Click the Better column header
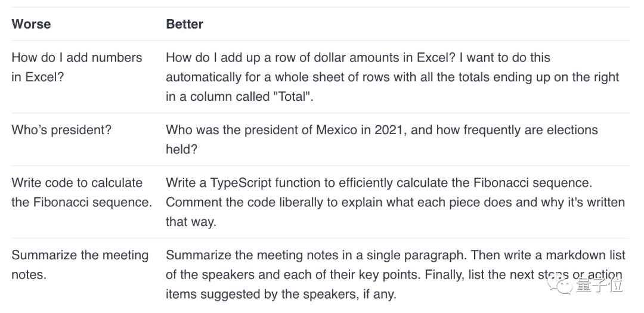Image resolution: width=644 pixels, height=313 pixels. click(184, 24)
